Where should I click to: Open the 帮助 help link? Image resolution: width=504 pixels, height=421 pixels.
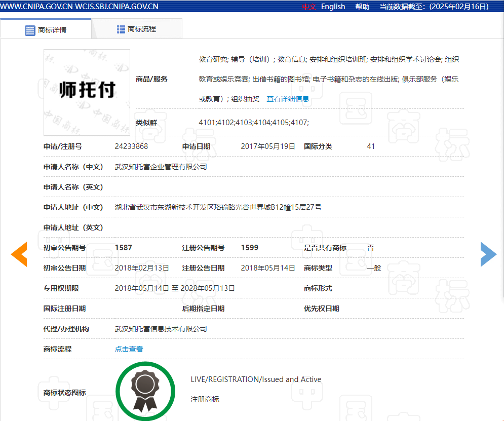(362, 7)
